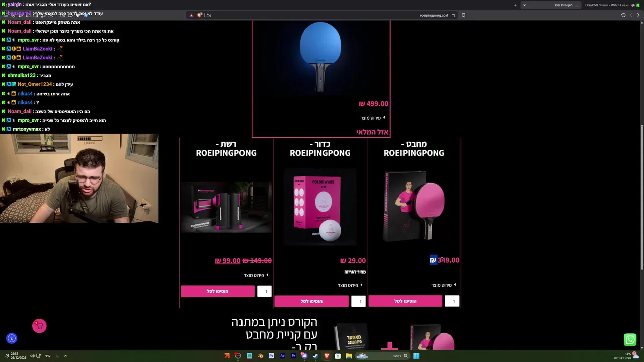The image size is (644, 362).
Task: Open Photoshop from the taskbar
Action: (271, 356)
